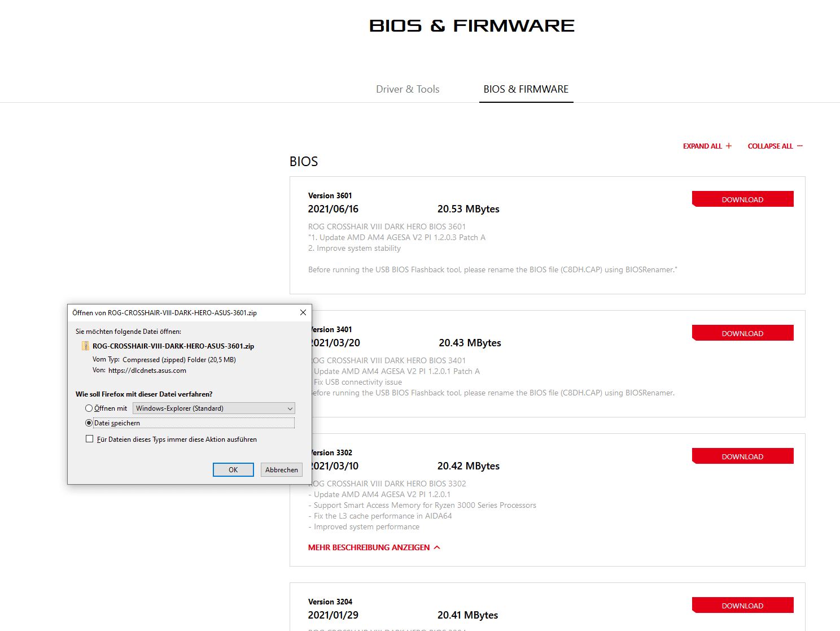Image resolution: width=840 pixels, height=631 pixels.
Task: Click the 'Version 3204' heading text
Action: [330, 602]
